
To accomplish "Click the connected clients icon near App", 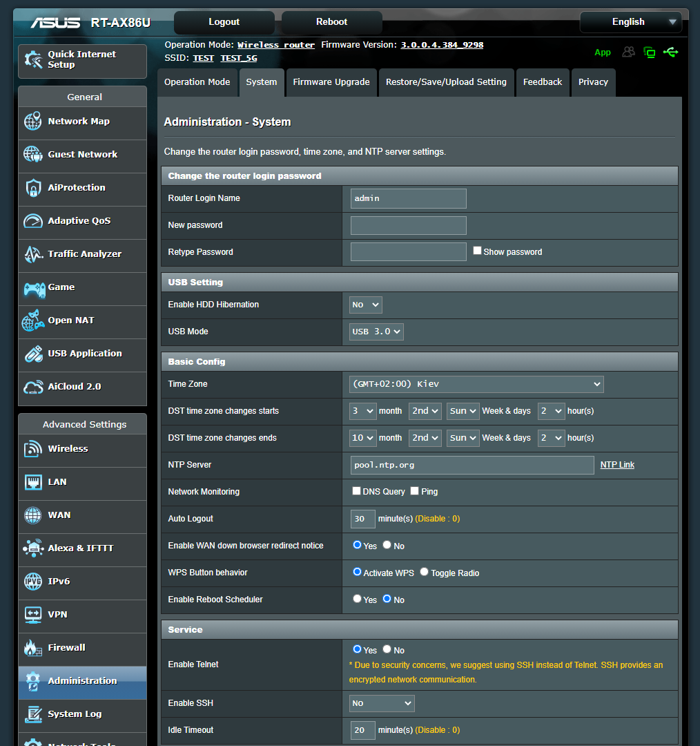I will pos(628,52).
